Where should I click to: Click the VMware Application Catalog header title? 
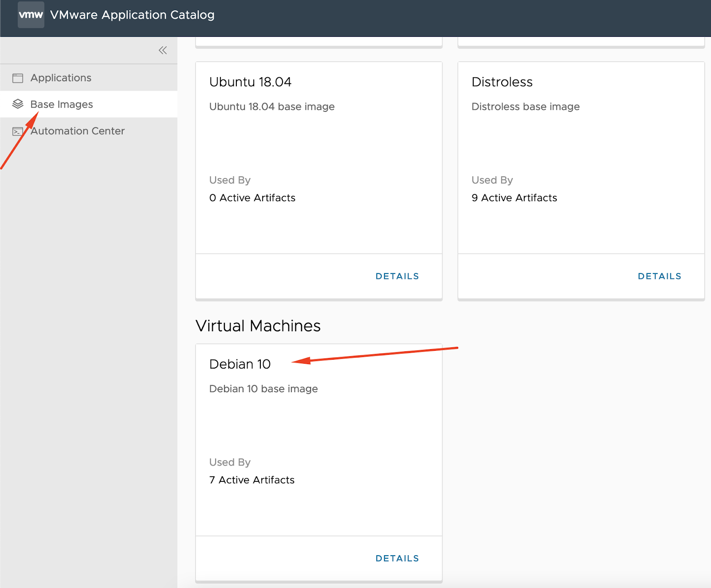coord(132,15)
